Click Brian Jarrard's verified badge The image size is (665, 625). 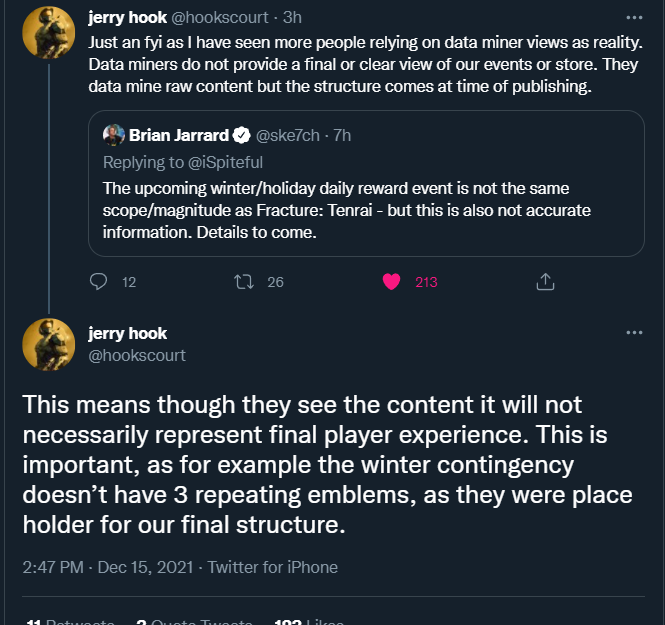pyautogui.click(x=242, y=135)
